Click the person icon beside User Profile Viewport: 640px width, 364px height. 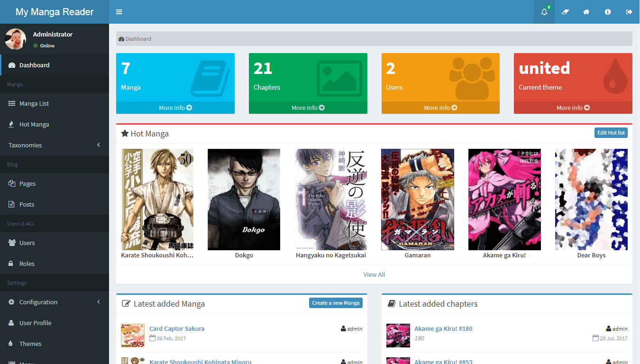(x=11, y=323)
